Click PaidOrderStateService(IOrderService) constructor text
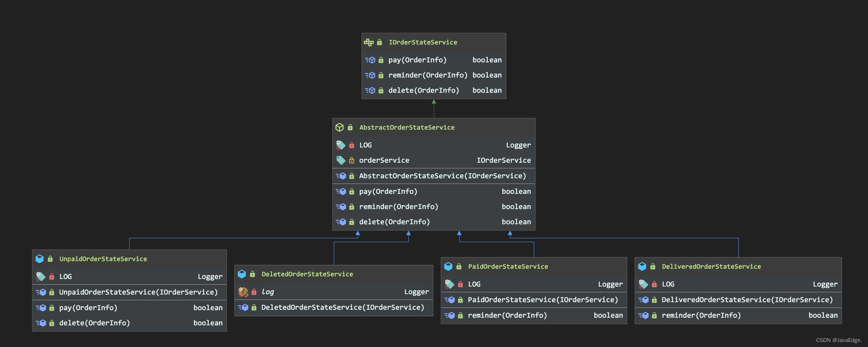 (543, 300)
